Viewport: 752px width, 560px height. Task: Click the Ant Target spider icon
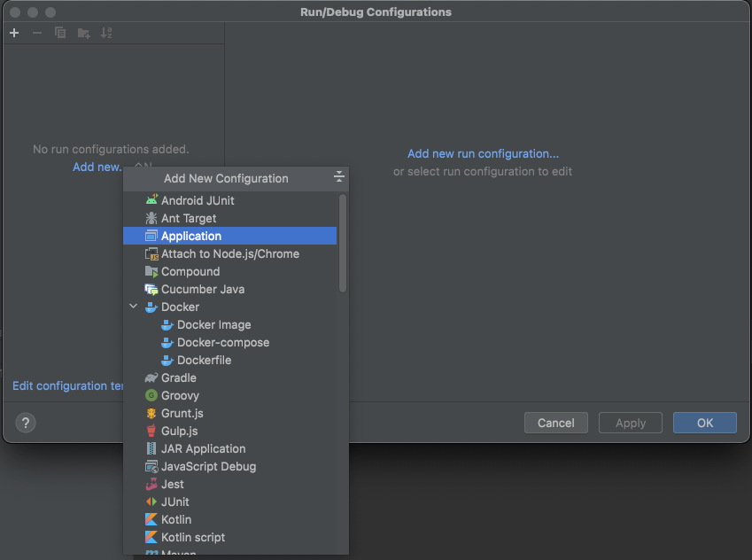[151, 218]
